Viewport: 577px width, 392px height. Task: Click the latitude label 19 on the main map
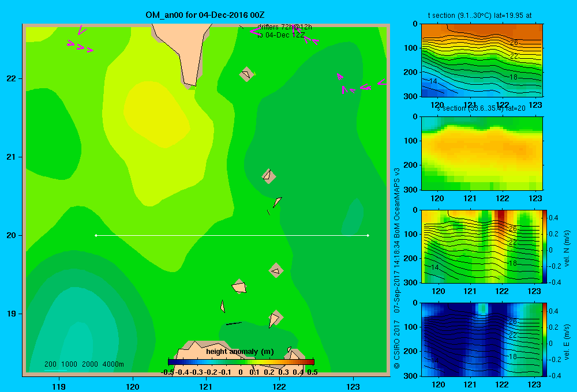tap(11, 314)
